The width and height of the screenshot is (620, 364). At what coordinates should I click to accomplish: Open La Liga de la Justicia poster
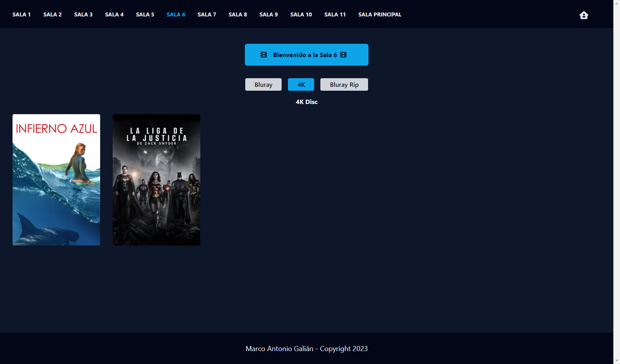[x=156, y=180]
